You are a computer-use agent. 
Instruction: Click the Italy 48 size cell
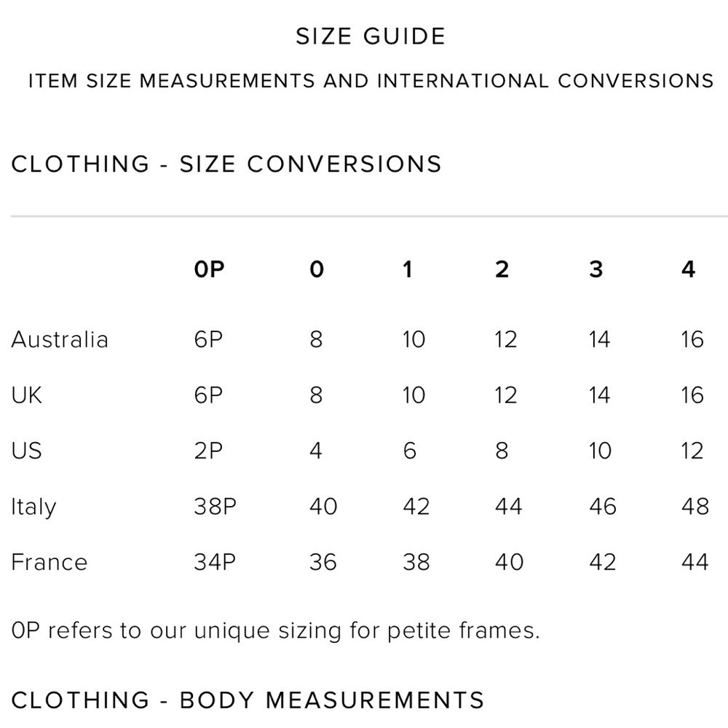click(695, 507)
